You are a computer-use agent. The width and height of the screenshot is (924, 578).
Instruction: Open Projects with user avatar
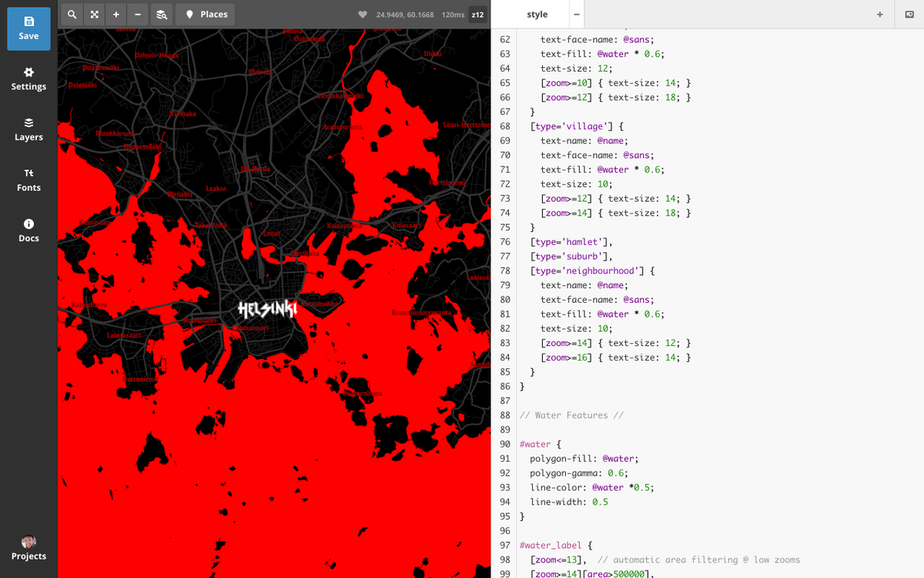click(x=28, y=548)
